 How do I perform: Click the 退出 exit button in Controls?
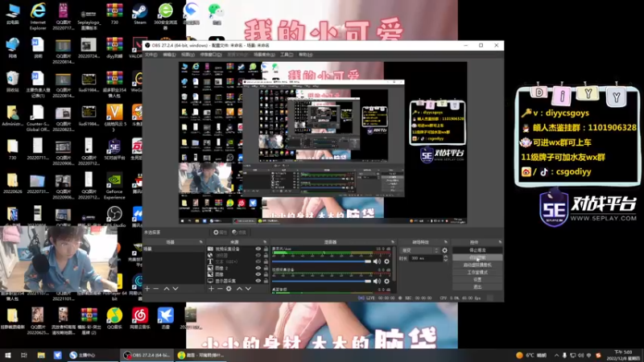click(x=477, y=287)
